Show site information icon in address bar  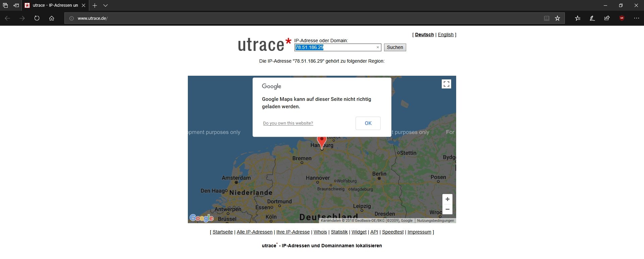point(71,18)
